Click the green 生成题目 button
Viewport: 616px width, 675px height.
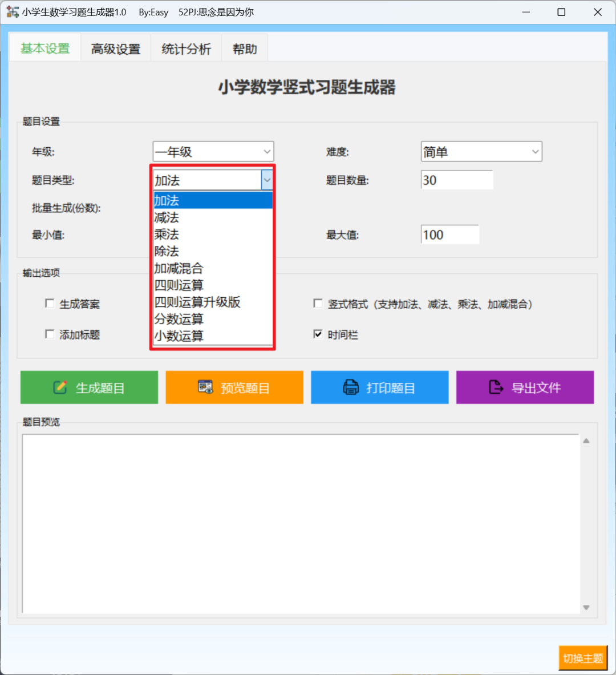88,387
